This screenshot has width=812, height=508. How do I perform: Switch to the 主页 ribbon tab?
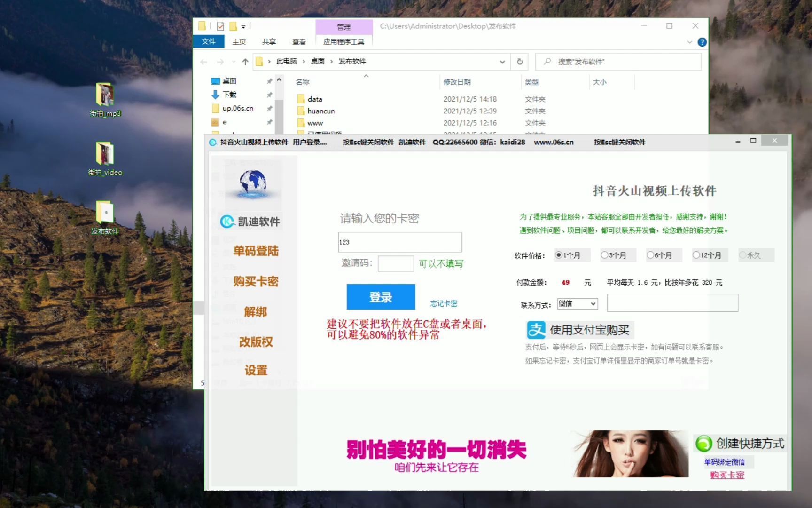[239, 42]
